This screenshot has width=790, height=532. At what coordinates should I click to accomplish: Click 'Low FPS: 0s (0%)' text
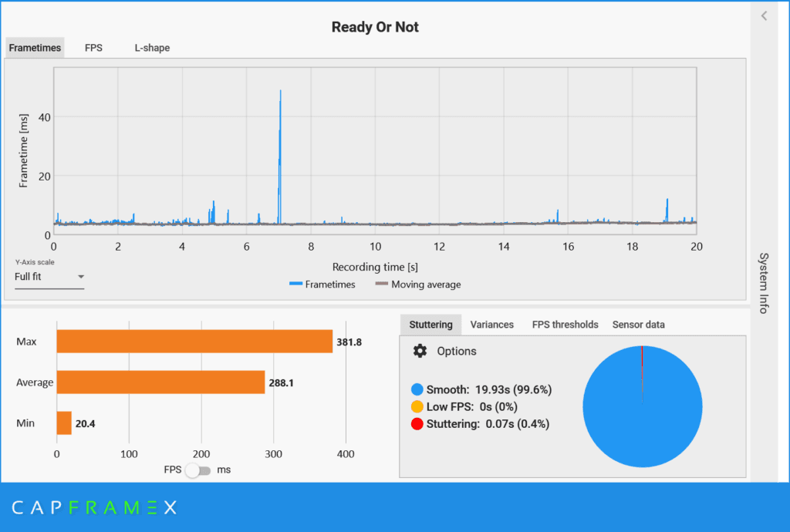(472, 406)
